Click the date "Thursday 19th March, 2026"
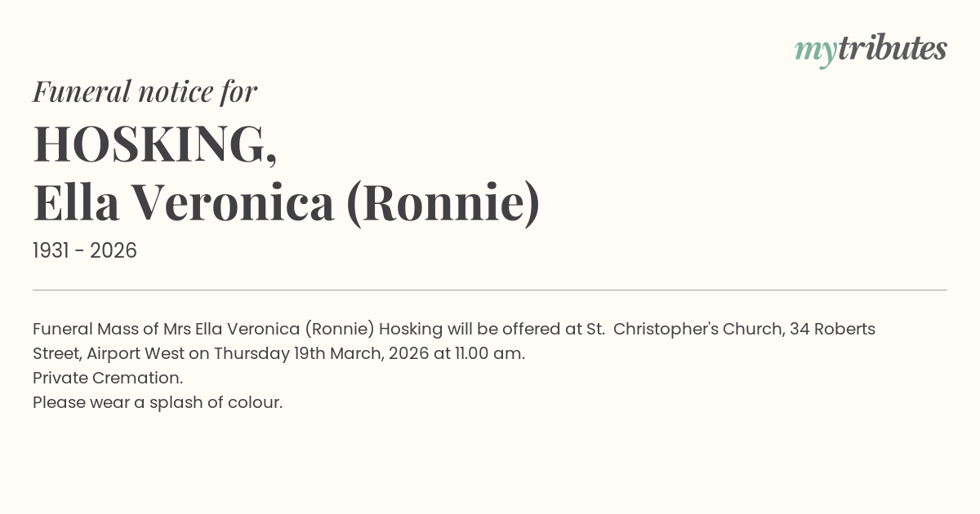The width and height of the screenshot is (980, 514). click(x=321, y=353)
